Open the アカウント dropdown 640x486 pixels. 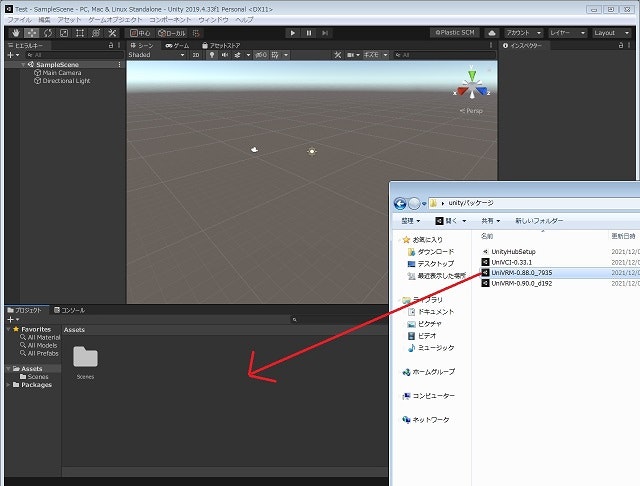tap(524, 33)
